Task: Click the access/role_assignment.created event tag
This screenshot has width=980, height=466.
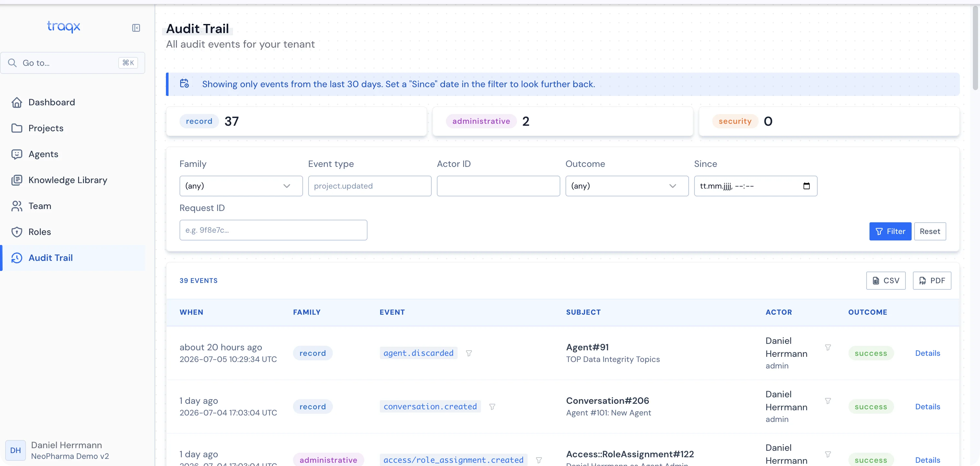Action: 453,460
